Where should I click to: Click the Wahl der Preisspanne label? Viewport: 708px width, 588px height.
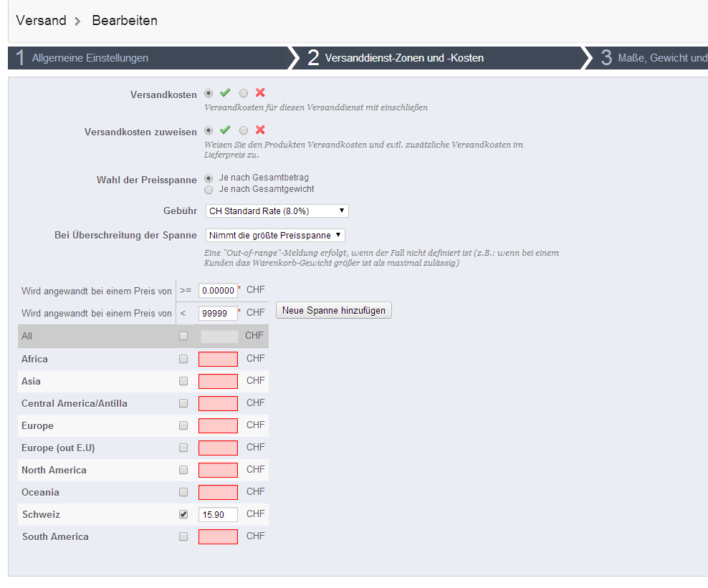(147, 180)
